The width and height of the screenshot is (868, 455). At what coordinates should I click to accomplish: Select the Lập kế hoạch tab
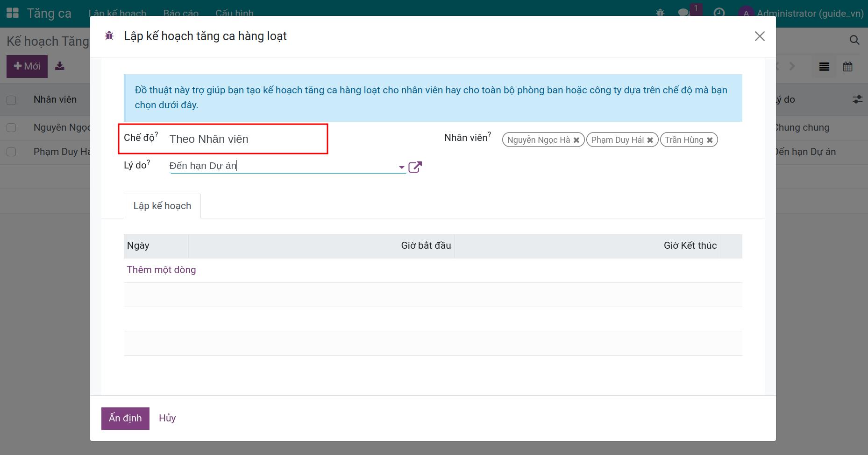162,206
